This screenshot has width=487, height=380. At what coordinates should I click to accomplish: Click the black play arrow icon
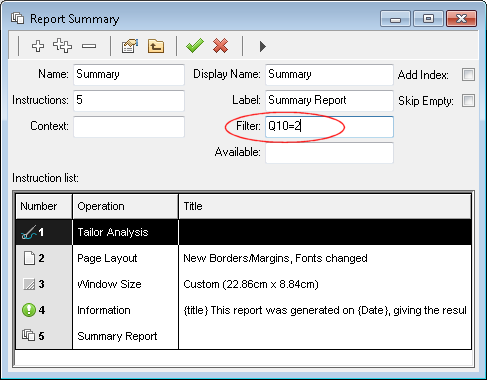(263, 46)
